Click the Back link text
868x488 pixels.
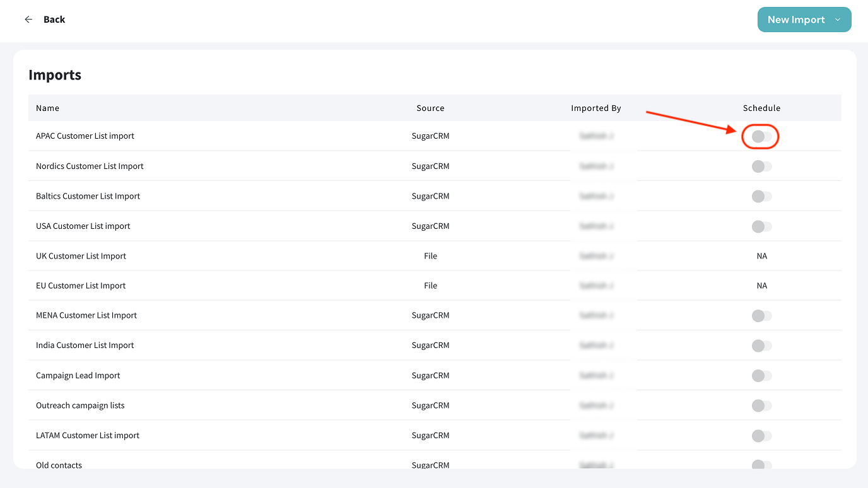pyautogui.click(x=54, y=20)
